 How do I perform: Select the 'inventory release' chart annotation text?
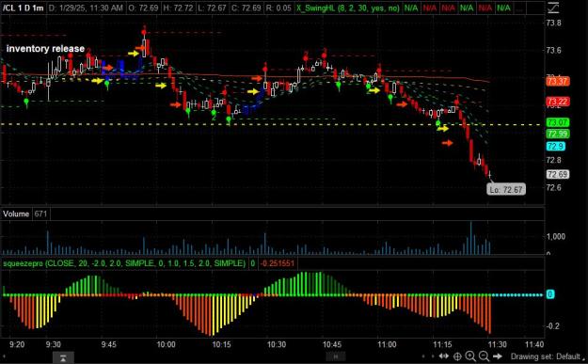[45, 49]
